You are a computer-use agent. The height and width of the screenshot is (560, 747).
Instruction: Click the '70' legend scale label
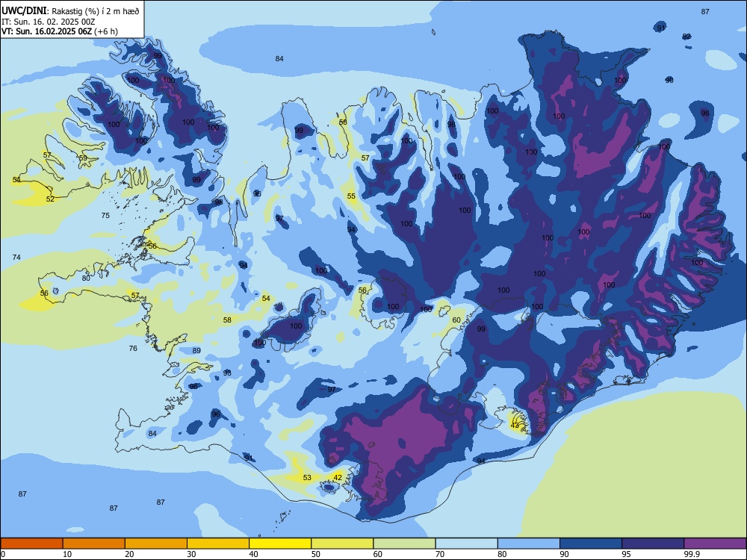tap(440, 554)
